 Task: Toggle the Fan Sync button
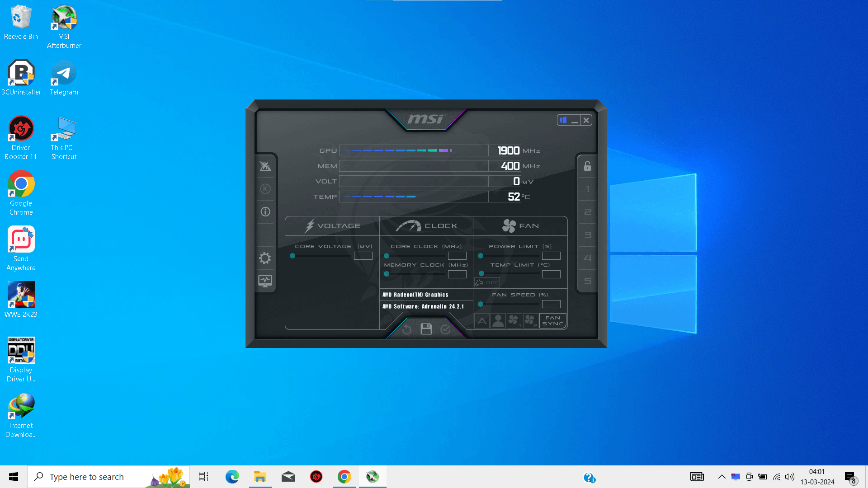[552, 321]
